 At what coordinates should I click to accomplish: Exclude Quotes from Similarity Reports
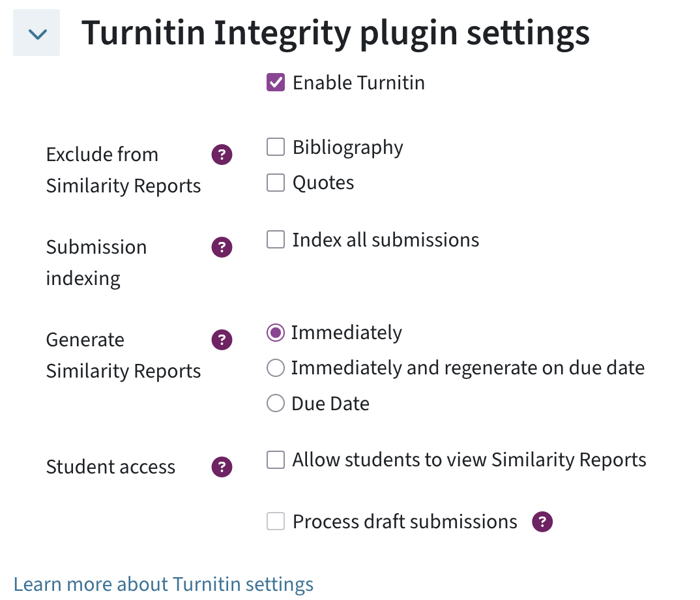click(x=275, y=183)
